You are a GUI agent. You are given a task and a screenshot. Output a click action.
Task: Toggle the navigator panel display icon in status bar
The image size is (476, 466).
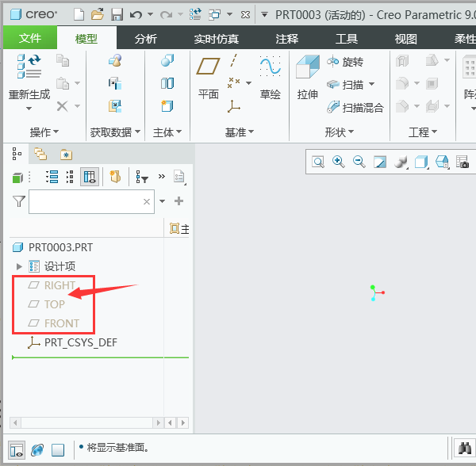pyautogui.click(x=17, y=450)
